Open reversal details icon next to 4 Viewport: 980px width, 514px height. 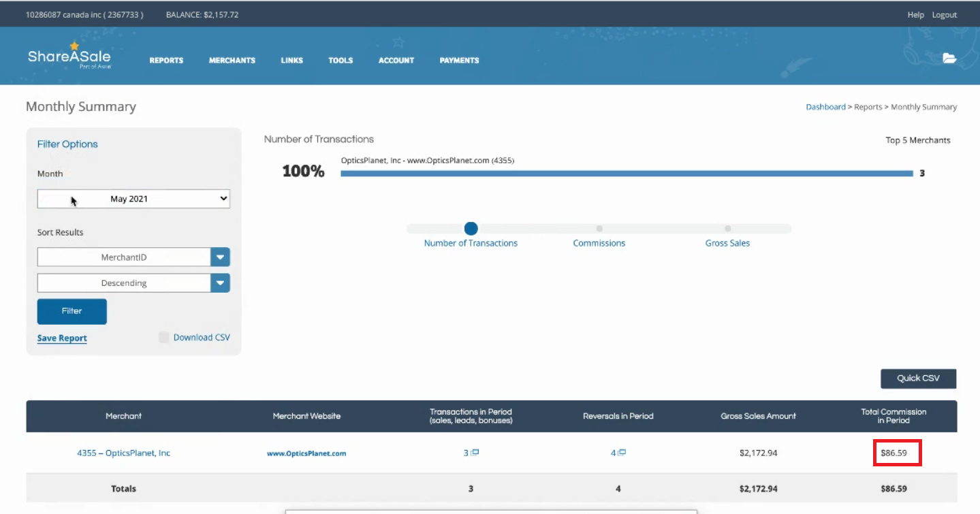point(622,452)
